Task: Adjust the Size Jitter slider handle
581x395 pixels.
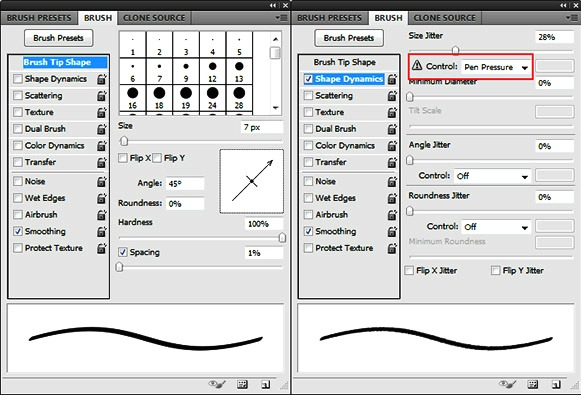Action: tap(455, 50)
